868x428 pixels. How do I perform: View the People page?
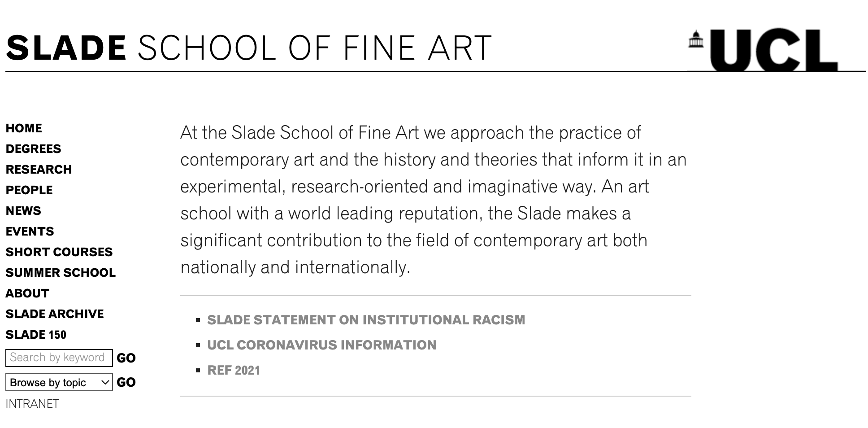coord(29,190)
